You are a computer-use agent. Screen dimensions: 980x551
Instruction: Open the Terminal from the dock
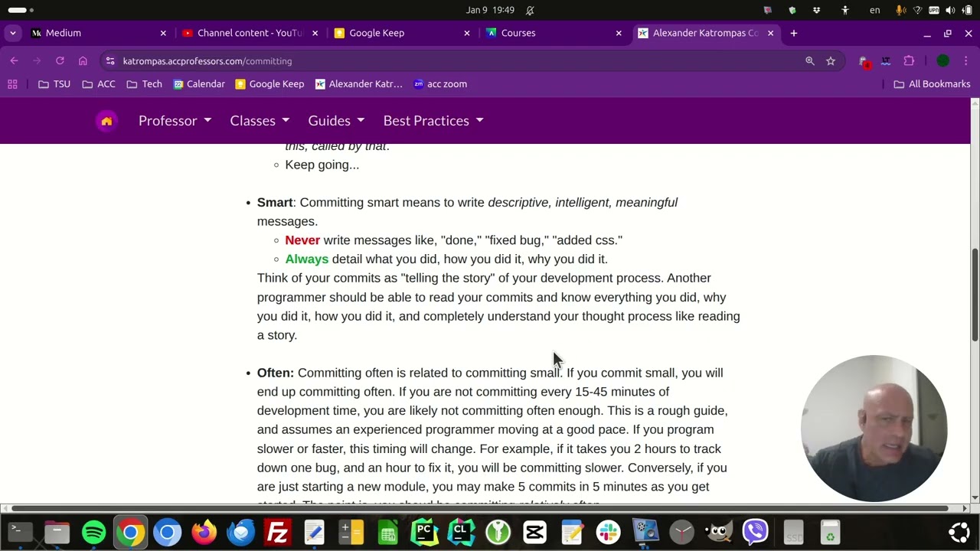21,531
